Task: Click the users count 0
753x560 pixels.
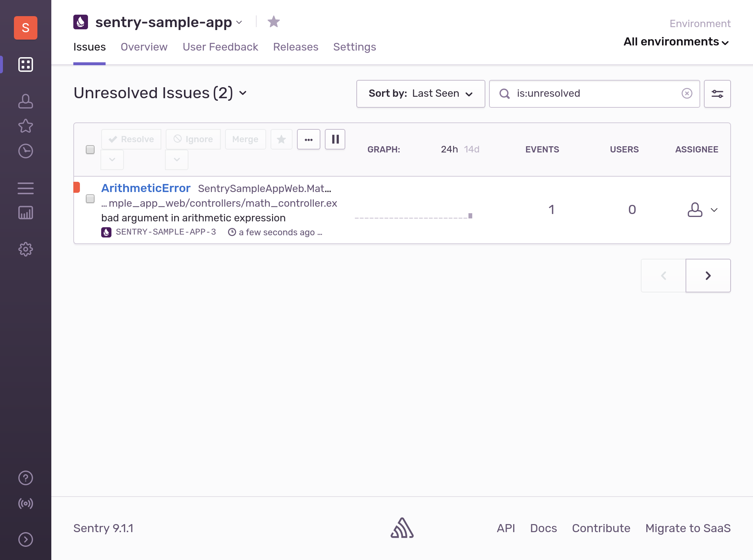Action: point(632,210)
